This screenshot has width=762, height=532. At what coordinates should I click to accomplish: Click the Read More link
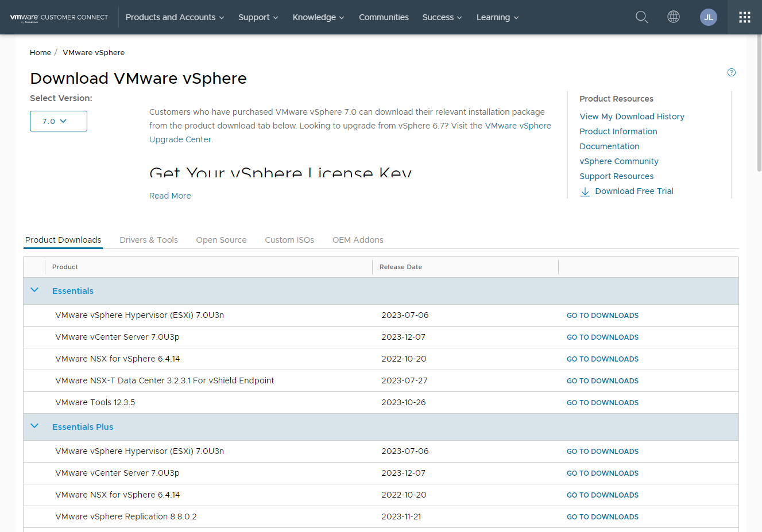pos(170,196)
